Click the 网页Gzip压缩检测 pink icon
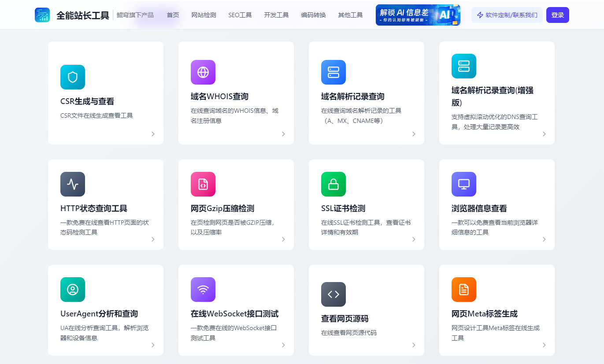The width and height of the screenshot is (604, 364). coord(203,184)
